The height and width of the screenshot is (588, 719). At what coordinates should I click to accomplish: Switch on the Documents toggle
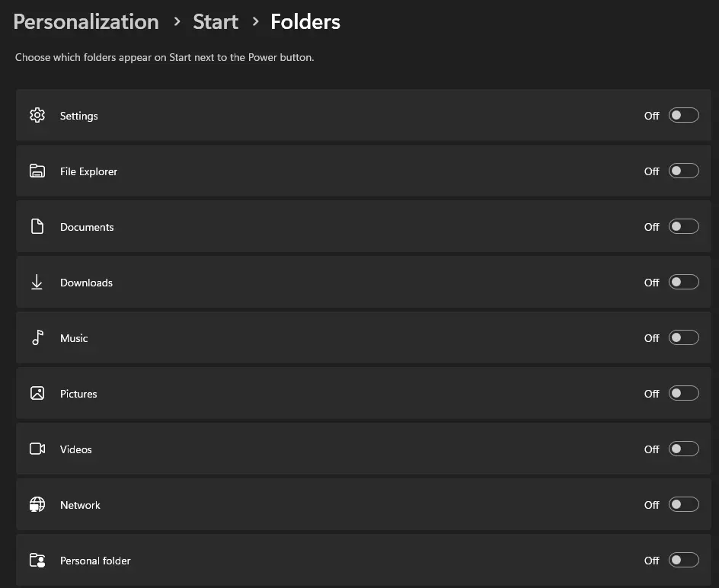(x=683, y=226)
